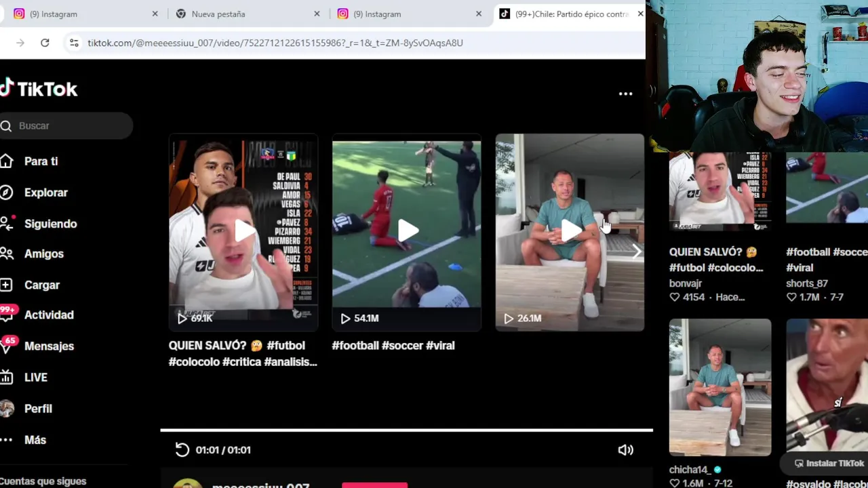Select Cargar to upload a video

41,285
